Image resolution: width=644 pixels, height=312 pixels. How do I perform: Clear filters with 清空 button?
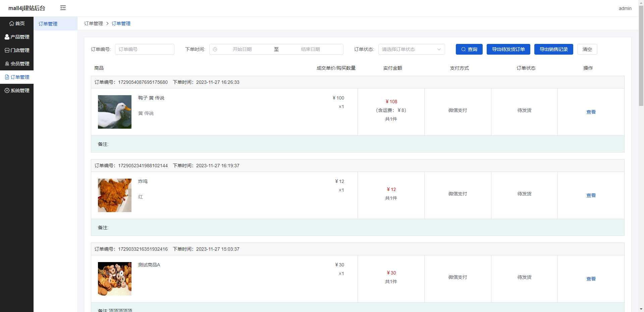tap(587, 49)
